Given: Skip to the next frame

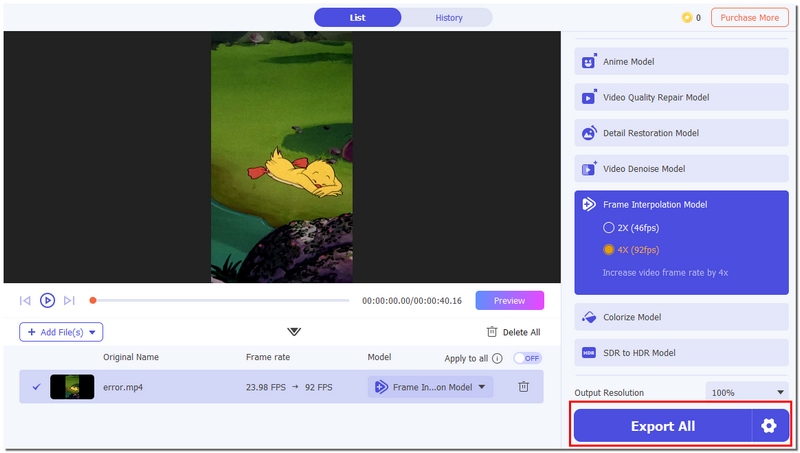Looking at the screenshot, I should coord(69,300).
